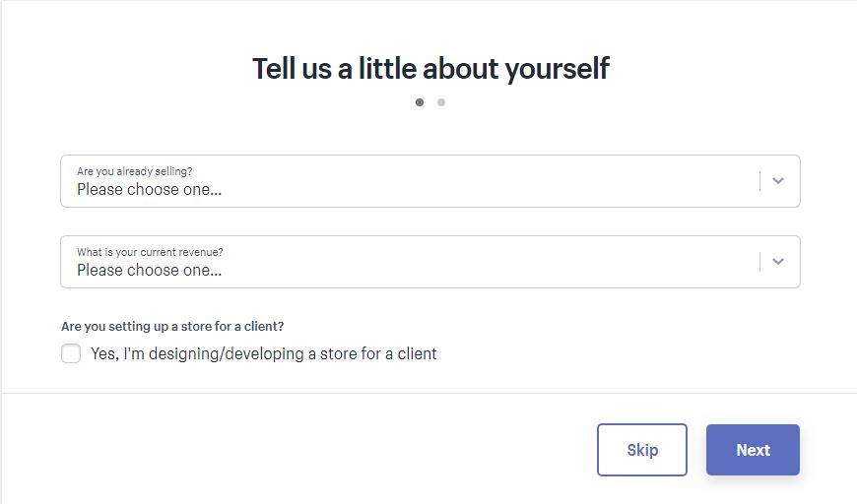Image resolution: width=857 pixels, height=504 pixels.
Task: Click "Please choose one..." in the selling field
Action: click(149, 190)
